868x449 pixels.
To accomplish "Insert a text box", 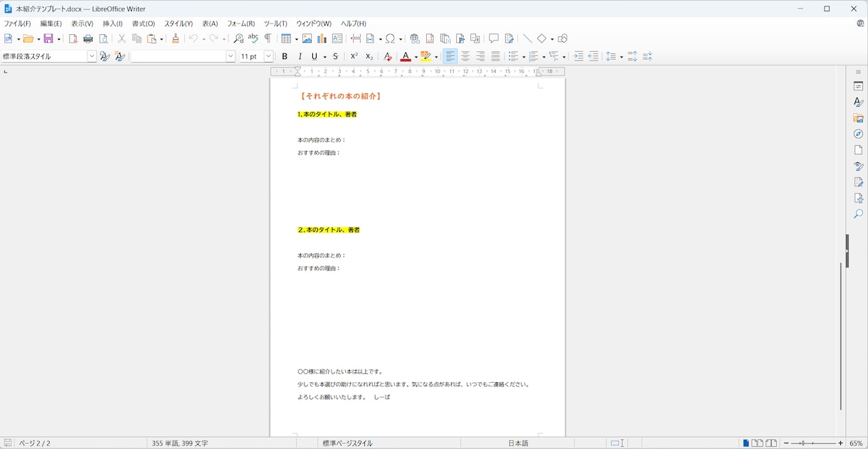I will [x=337, y=39].
